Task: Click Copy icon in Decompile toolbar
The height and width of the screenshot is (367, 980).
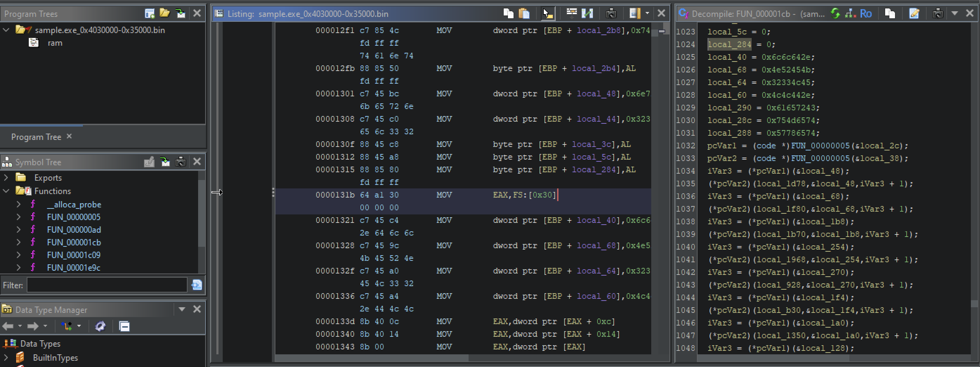Action: click(890, 14)
